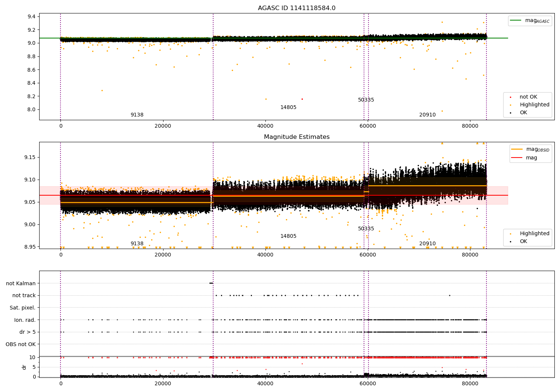560x392 pixels.
Task: Click the "20910" annotation in Magnitude Estimates plot
Action: click(427, 243)
